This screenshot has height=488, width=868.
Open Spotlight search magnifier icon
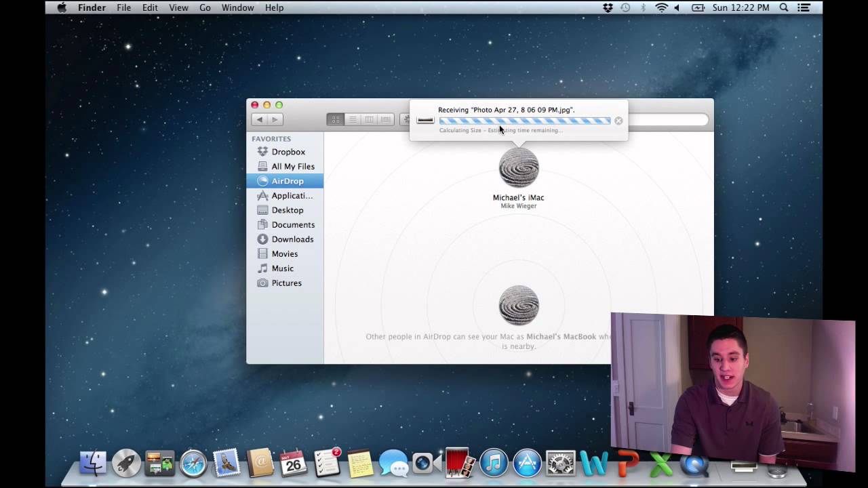click(x=784, y=7)
